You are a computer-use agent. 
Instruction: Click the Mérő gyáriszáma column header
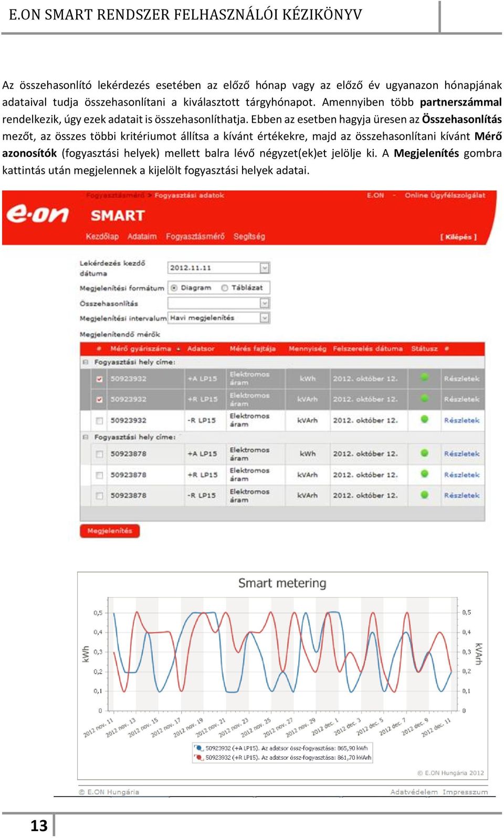point(141,349)
